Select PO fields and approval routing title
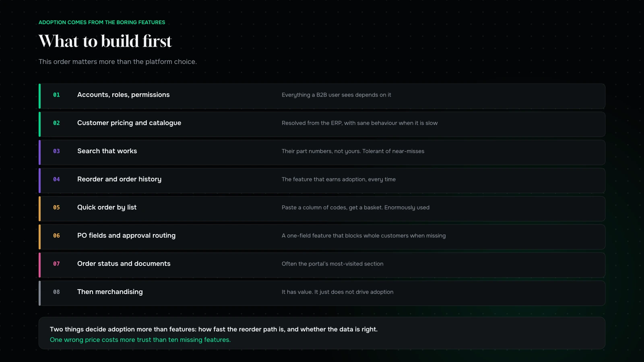 pyautogui.click(x=126, y=236)
